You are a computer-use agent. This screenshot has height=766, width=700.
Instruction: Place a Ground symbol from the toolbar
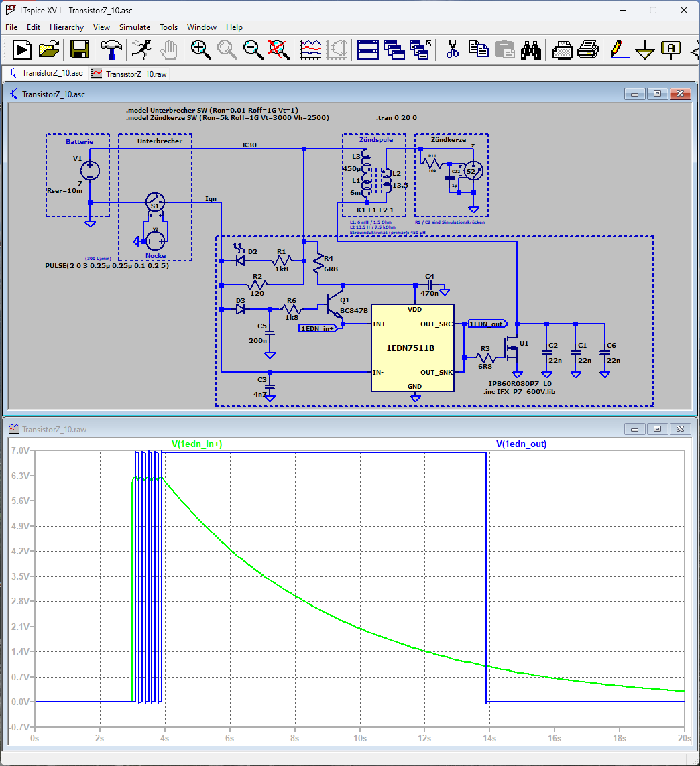[x=645, y=49]
